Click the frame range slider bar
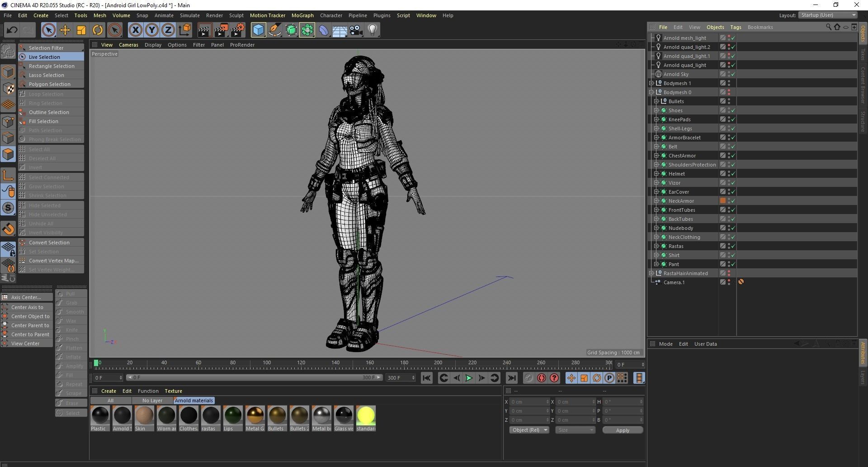 tap(255, 377)
